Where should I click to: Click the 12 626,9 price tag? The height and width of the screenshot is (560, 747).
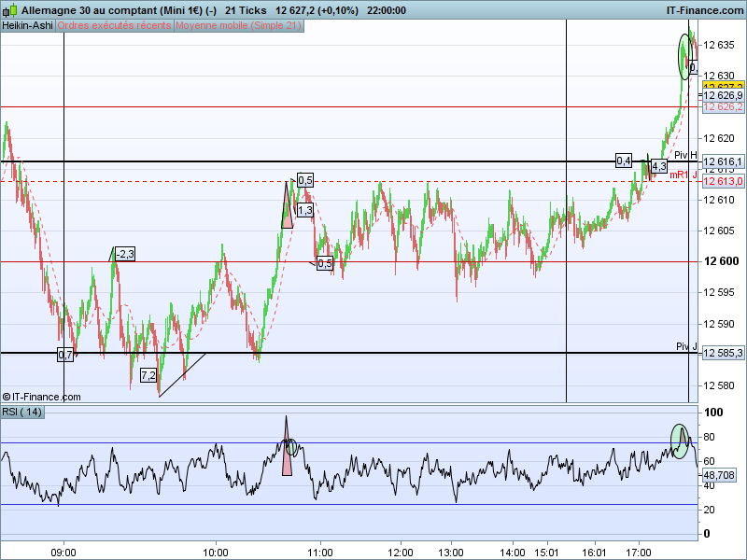(x=723, y=96)
